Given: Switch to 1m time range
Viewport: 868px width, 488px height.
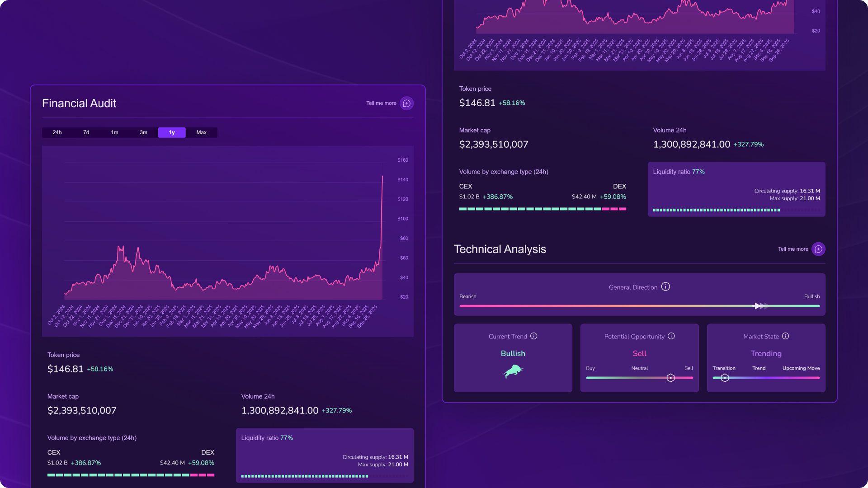Looking at the screenshot, I should tap(115, 132).
